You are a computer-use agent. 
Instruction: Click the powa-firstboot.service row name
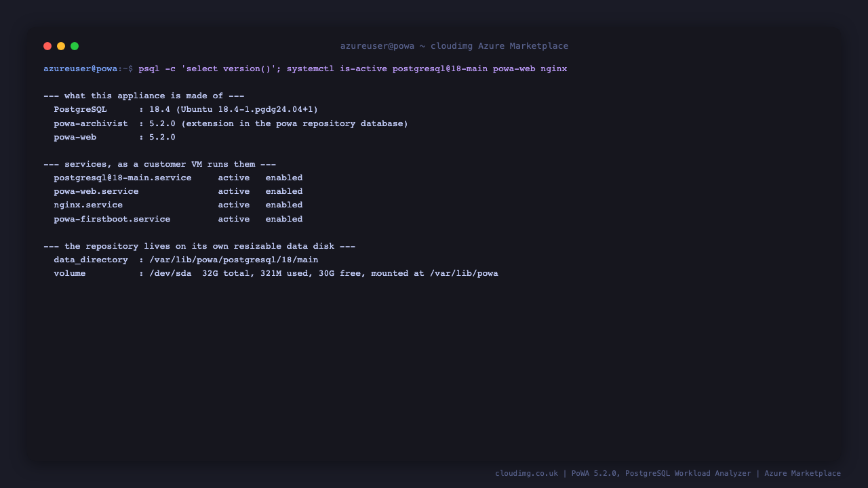[113, 220]
